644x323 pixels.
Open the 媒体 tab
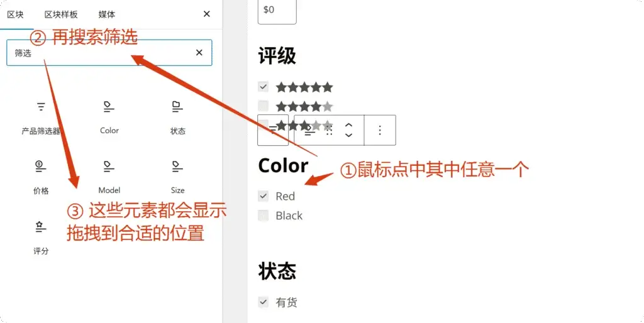(x=107, y=14)
